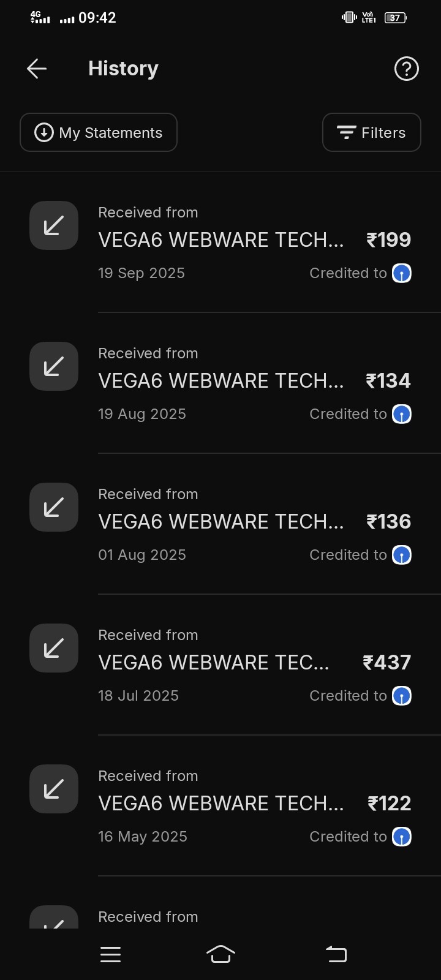Tap the back arrow beside History
This screenshot has width=441, height=980.
pos(37,69)
